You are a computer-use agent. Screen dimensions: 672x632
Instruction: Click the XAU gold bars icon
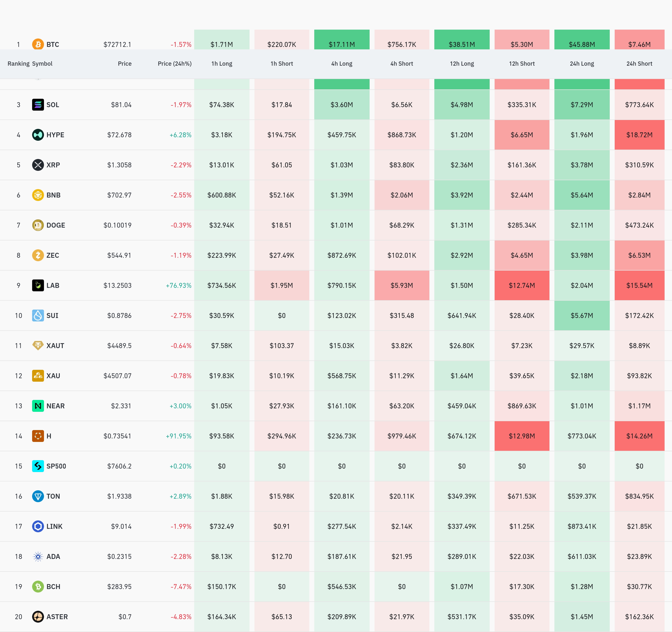(x=38, y=375)
